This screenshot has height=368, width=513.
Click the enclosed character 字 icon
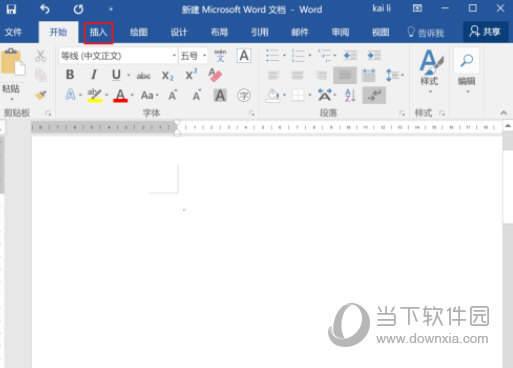[244, 96]
